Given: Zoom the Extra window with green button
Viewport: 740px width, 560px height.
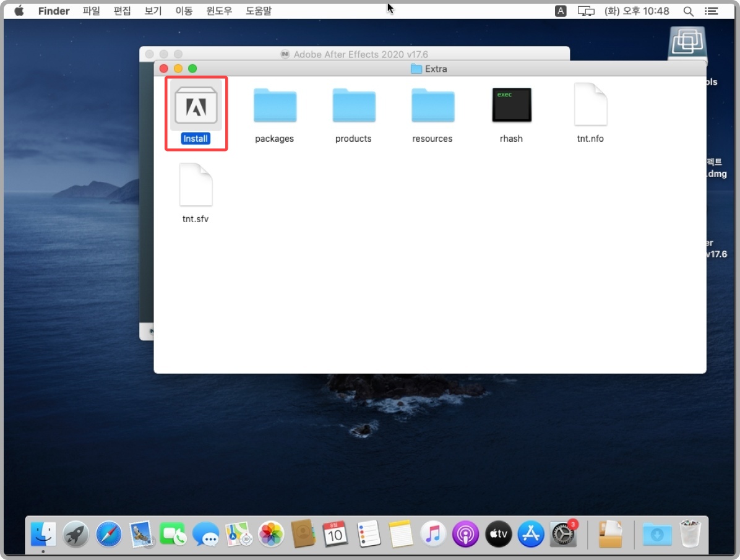Looking at the screenshot, I should tap(192, 69).
